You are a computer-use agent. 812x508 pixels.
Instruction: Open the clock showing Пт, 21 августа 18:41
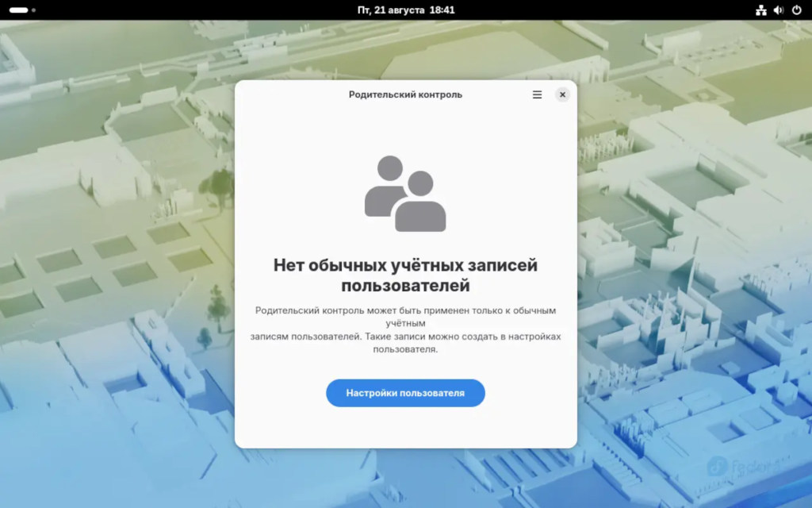(x=406, y=10)
